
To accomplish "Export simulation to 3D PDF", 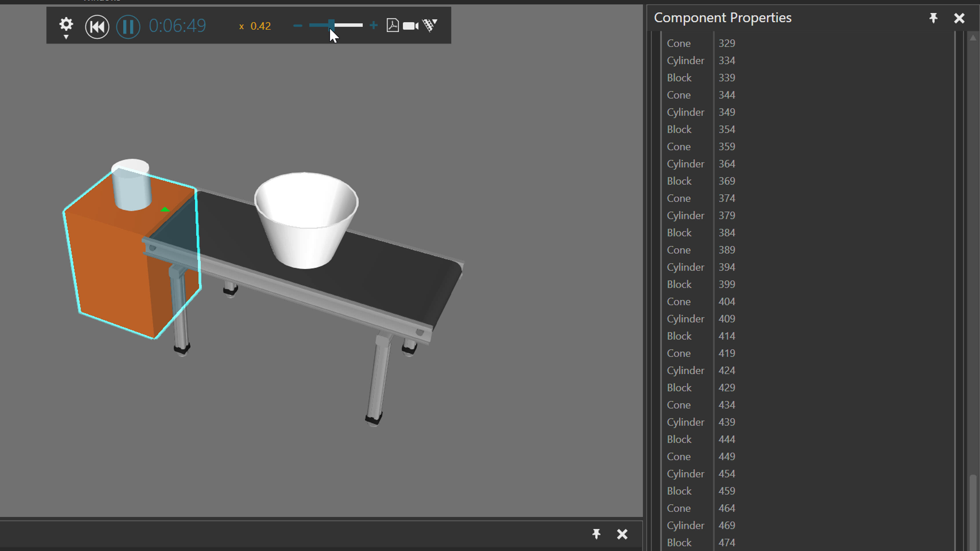I will click(392, 26).
